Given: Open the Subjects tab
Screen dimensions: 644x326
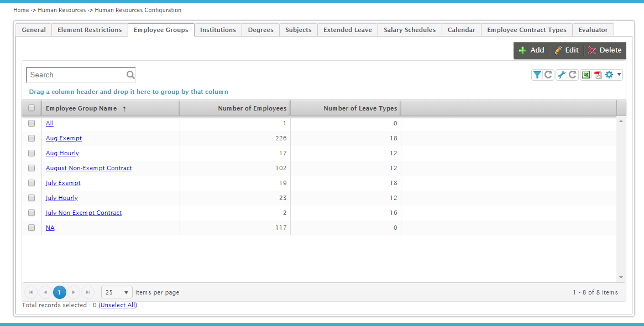Looking at the screenshot, I should pos(299,30).
